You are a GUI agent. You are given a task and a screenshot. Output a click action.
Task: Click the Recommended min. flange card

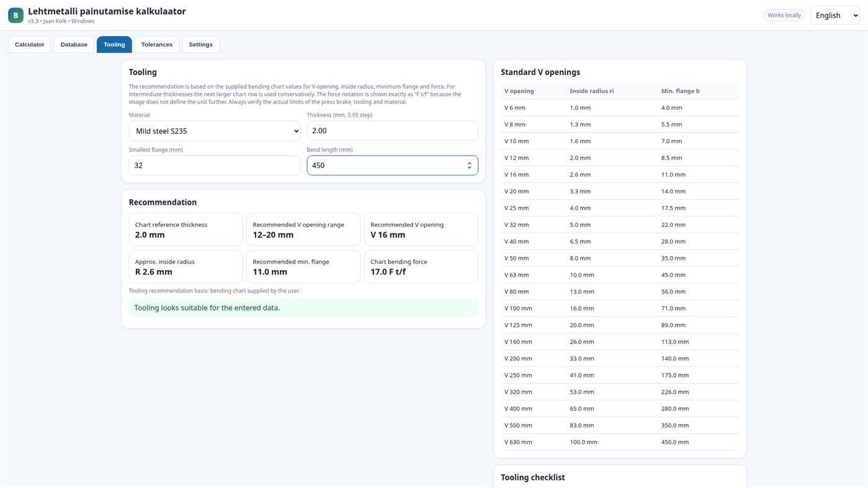point(303,267)
